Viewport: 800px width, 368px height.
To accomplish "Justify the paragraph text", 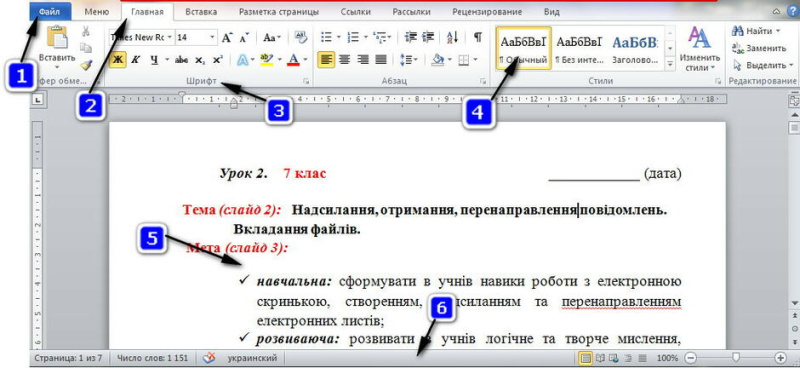I will coord(381,60).
